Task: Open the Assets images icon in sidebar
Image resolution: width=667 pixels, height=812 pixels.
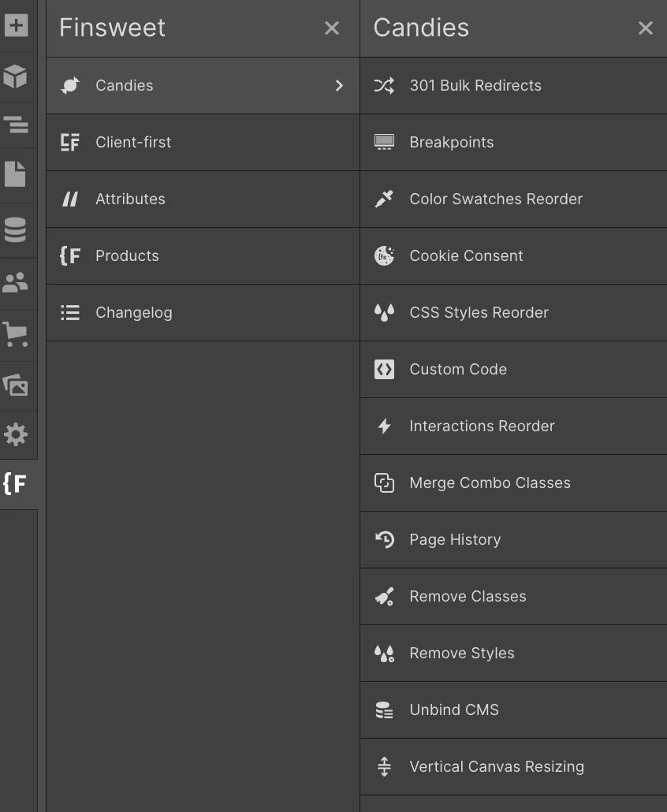Action: (15, 385)
